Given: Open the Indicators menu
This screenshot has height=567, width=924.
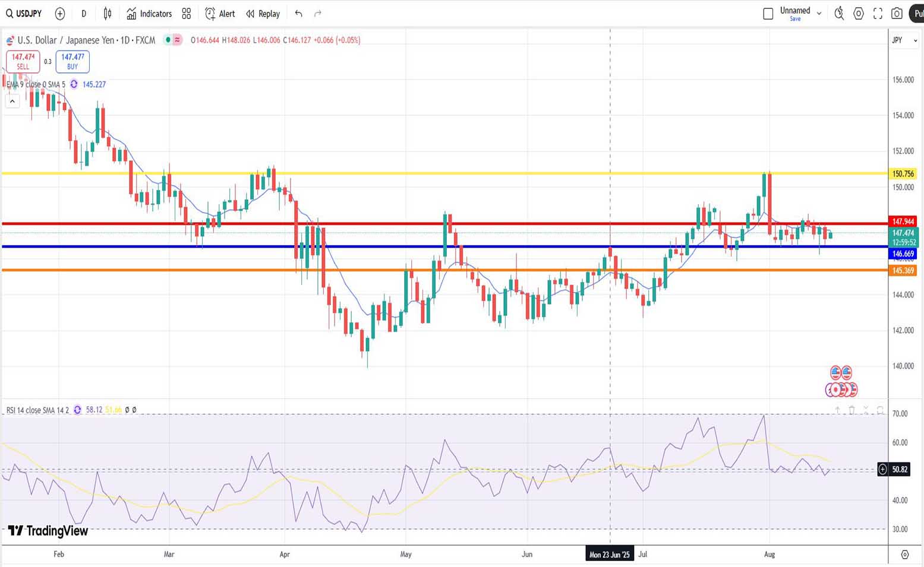Looking at the screenshot, I should [149, 14].
